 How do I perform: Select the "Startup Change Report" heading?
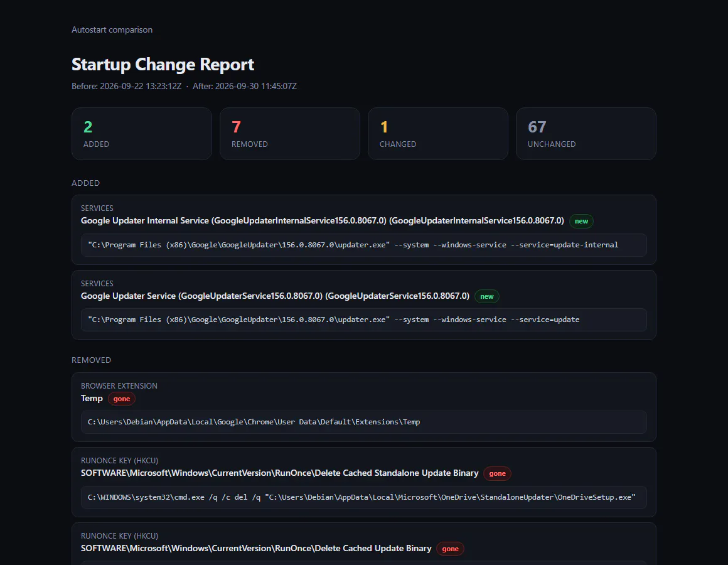pyautogui.click(x=163, y=64)
